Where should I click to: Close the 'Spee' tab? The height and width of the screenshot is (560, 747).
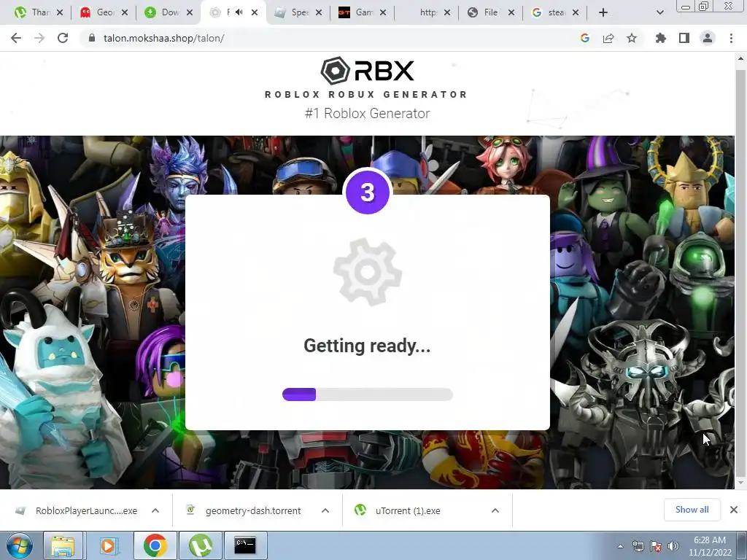[x=319, y=12]
